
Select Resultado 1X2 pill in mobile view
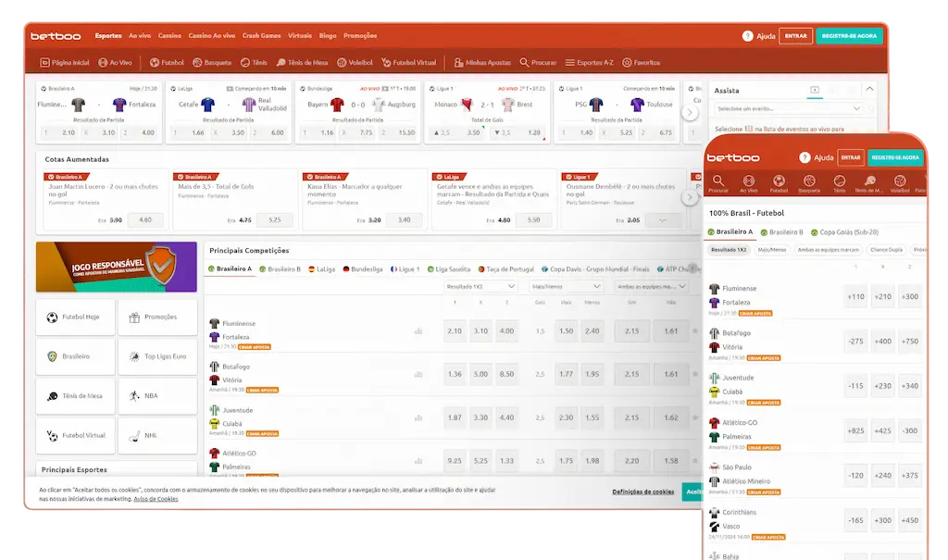coord(729,250)
